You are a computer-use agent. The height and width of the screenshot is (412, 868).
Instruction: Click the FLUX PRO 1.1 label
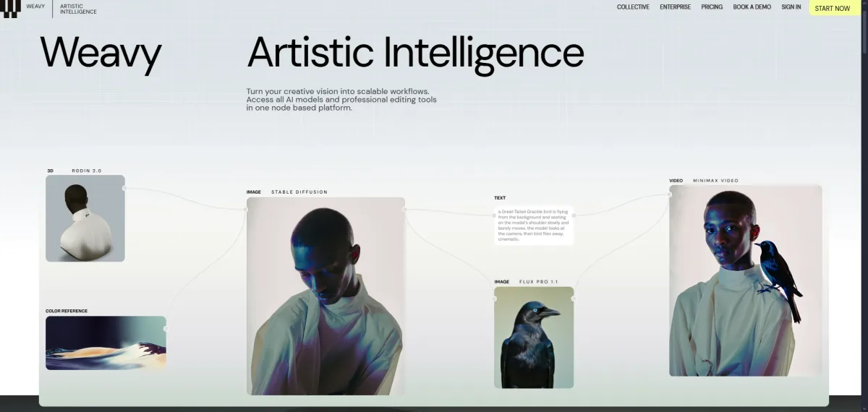click(x=539, y=282)
